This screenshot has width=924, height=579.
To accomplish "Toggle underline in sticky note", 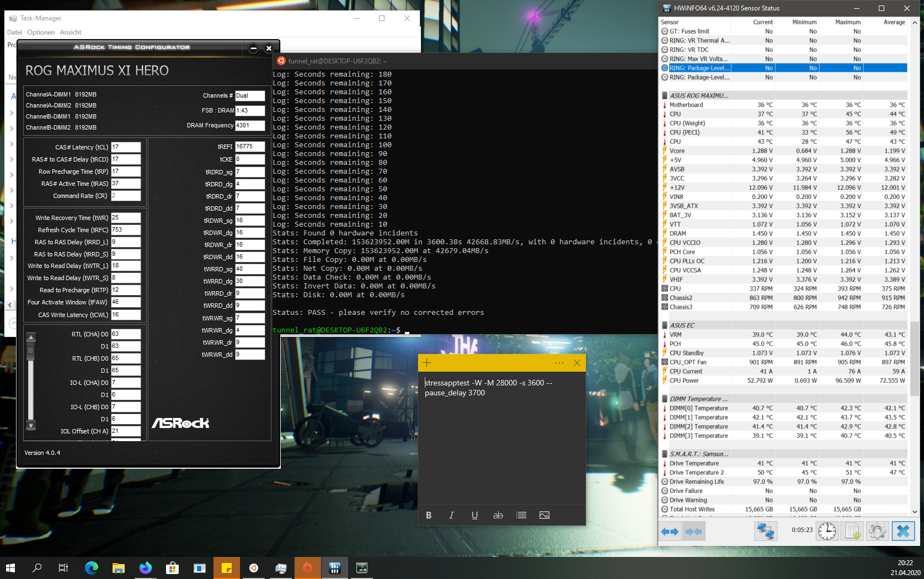I will [474, 515].
